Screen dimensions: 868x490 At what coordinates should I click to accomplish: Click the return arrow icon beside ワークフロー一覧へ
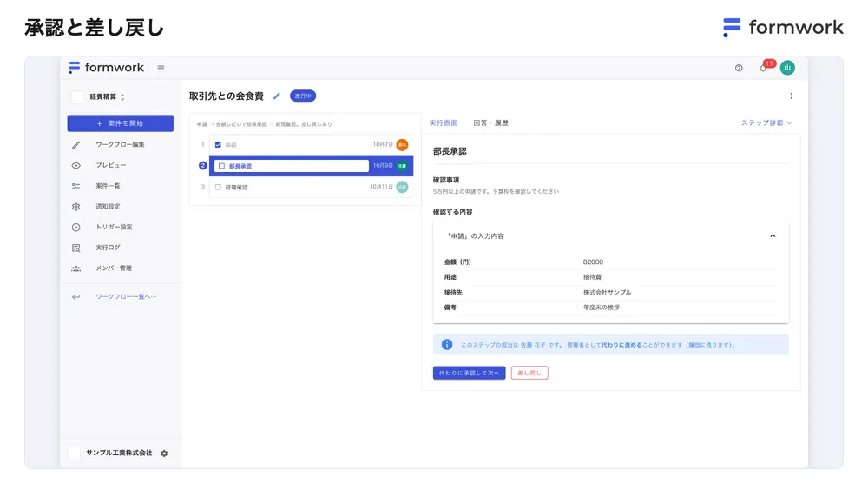click(76, 296)
